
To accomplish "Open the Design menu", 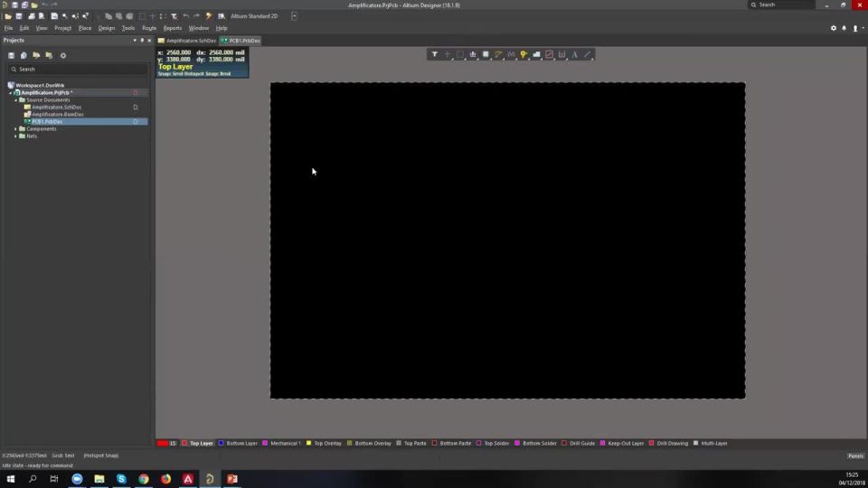I will pyautogui.click(x=107, y=28).
